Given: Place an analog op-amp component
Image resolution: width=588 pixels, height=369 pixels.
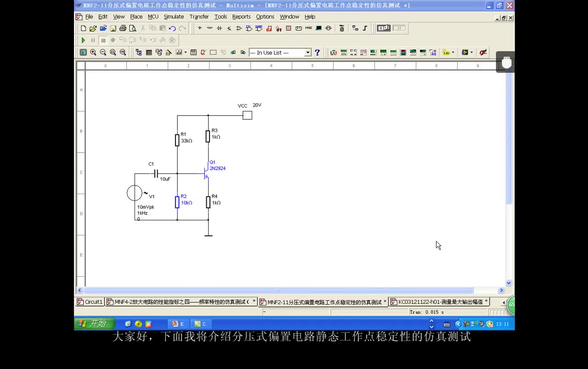Looking at the screenshot, I should [239, 28].
